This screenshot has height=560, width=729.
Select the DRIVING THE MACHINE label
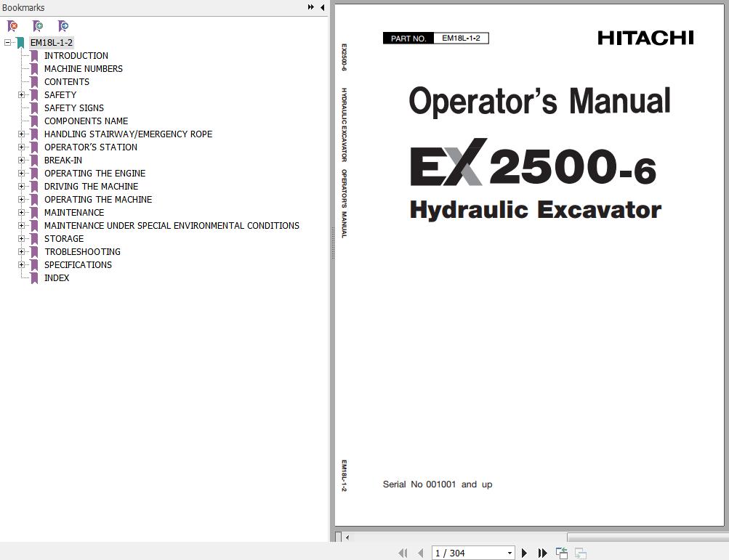click(x=91, y=186)
